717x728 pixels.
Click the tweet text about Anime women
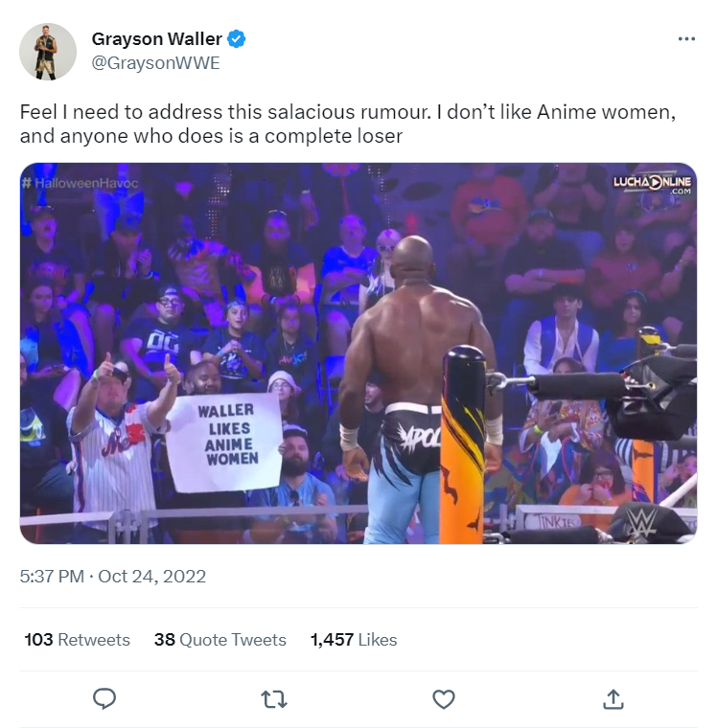(348, 124)
